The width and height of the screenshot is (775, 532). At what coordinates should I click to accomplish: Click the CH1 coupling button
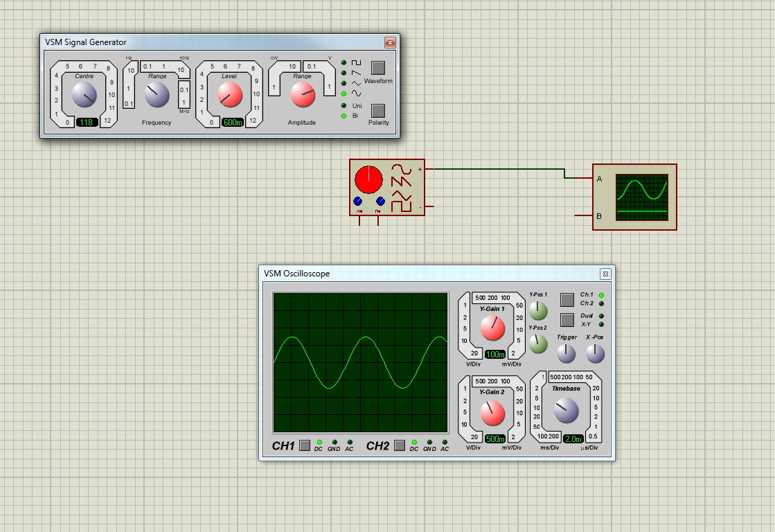click(305, 445)
